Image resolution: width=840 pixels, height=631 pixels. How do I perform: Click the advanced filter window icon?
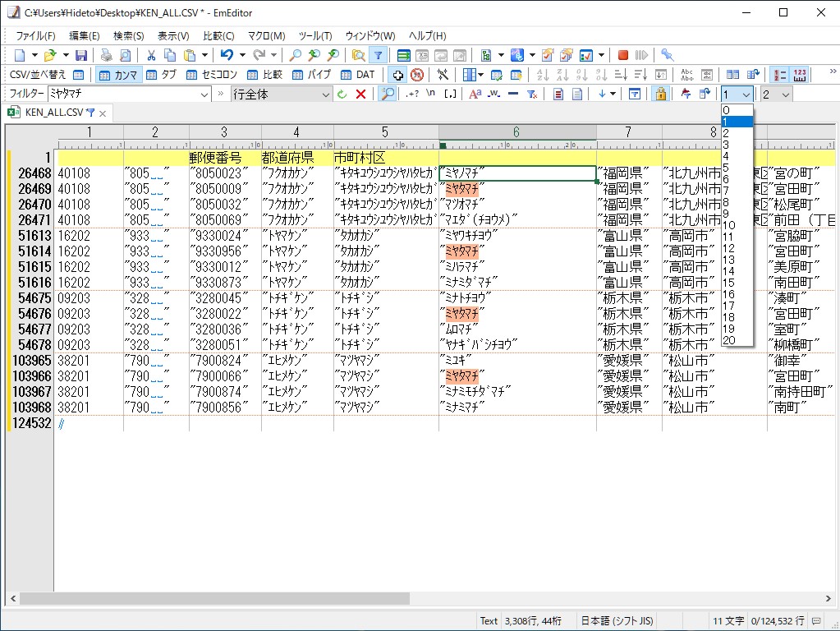[x=635, y=94]
